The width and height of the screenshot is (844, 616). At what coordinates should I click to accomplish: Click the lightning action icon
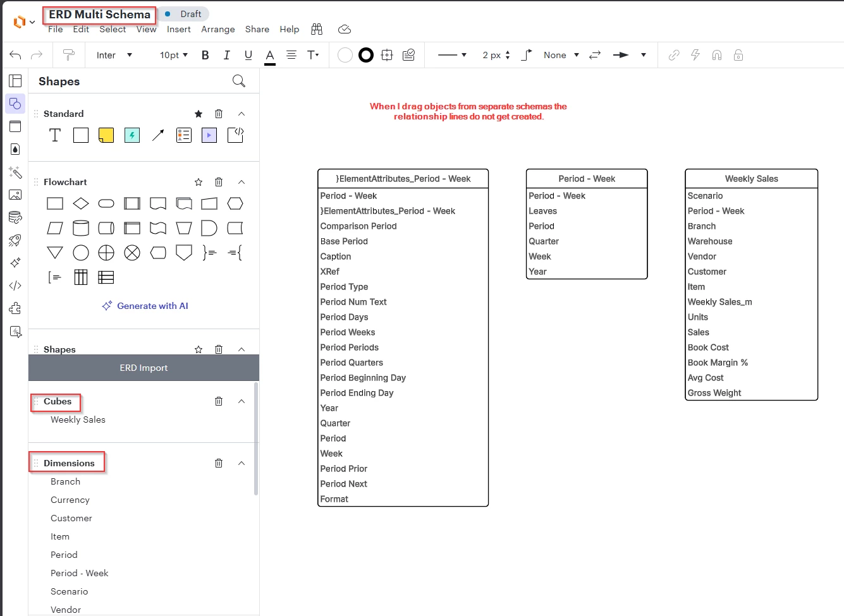point(695,55)
